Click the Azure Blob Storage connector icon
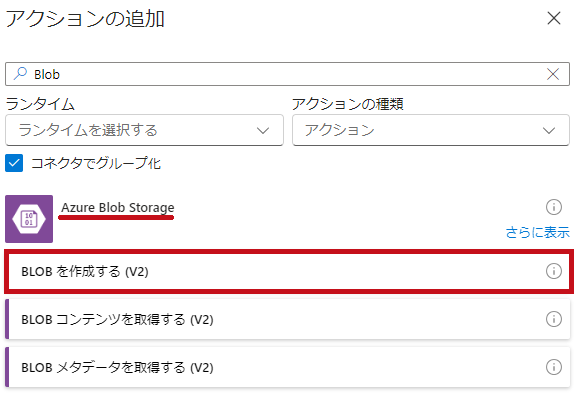 (29, 219)
